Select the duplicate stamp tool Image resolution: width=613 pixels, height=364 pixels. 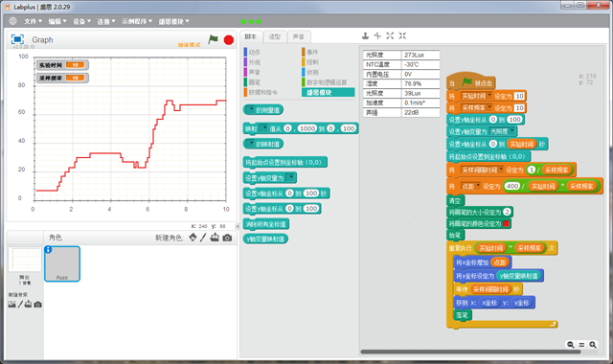(x=365, y=36)
